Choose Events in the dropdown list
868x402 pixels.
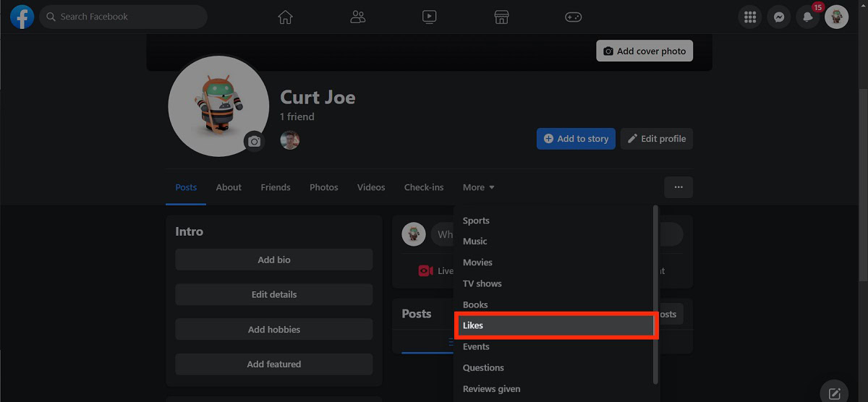click(476, 347)
